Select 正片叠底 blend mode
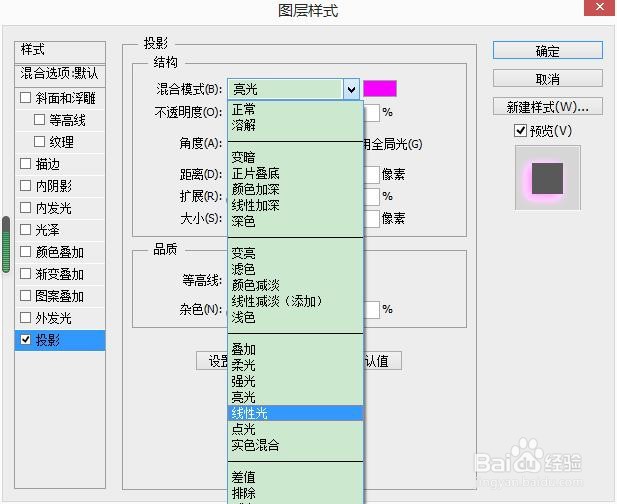The image size is (617, 504). (x=295, y=173)
